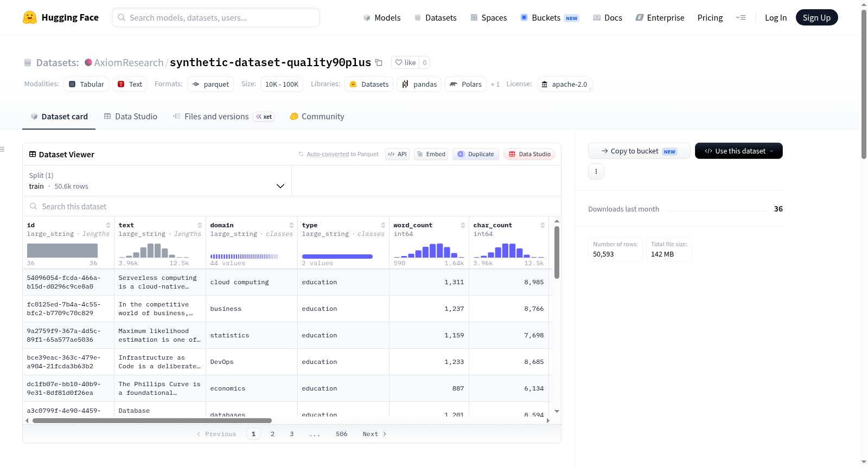The width and height of the screenshot is (868, 467).
Task: Click the sort icon on id column
Action: pyautogui.click(x=108, y=225)
